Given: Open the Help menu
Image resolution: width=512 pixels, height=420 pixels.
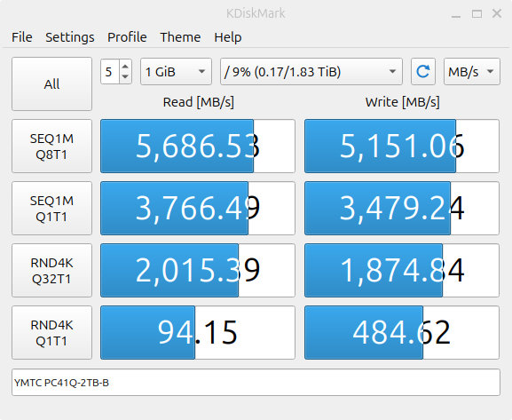Looking at the screenshot, I should (227, 37).
